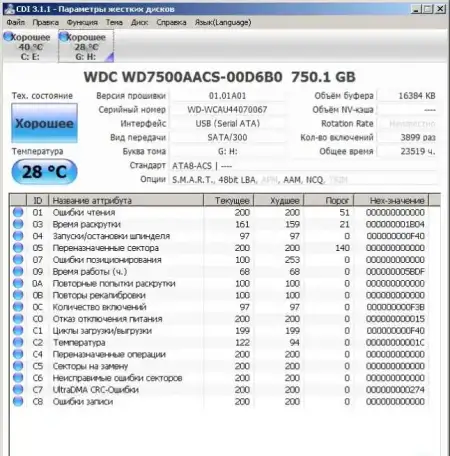Click status orb for Температура attribute row
Viewport: 450px width, 456px height.
(18, 342)
